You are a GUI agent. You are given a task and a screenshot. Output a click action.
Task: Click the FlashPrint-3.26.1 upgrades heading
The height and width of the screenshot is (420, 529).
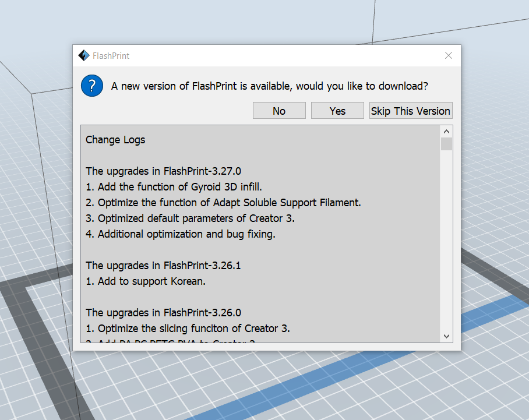(163, 266)
